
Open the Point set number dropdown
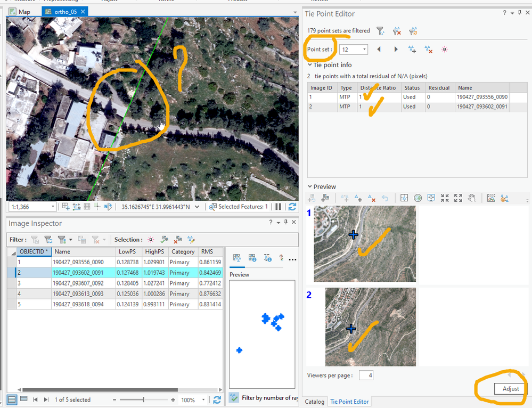(364, 50)
